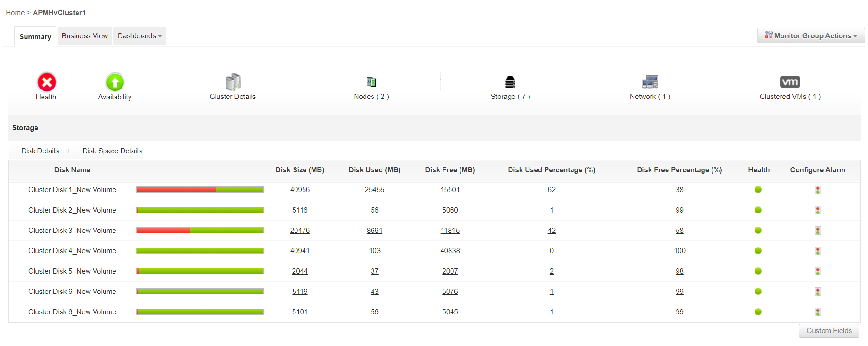The height and width of the screenshot is (346, 868).
Task: Open disk size value 40956 link
Action: (300, 190)
